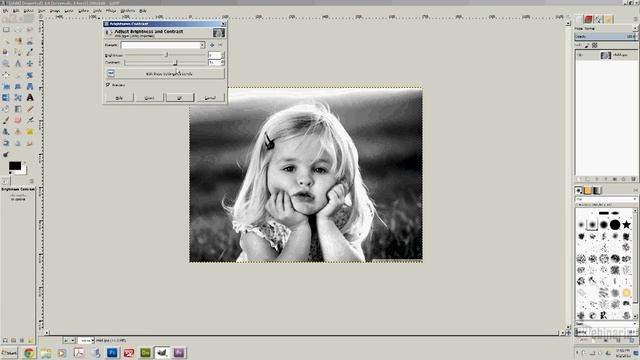Click Reset in Brightness-Contrast dialog
The image size is (640, 360).
point(149,98)
